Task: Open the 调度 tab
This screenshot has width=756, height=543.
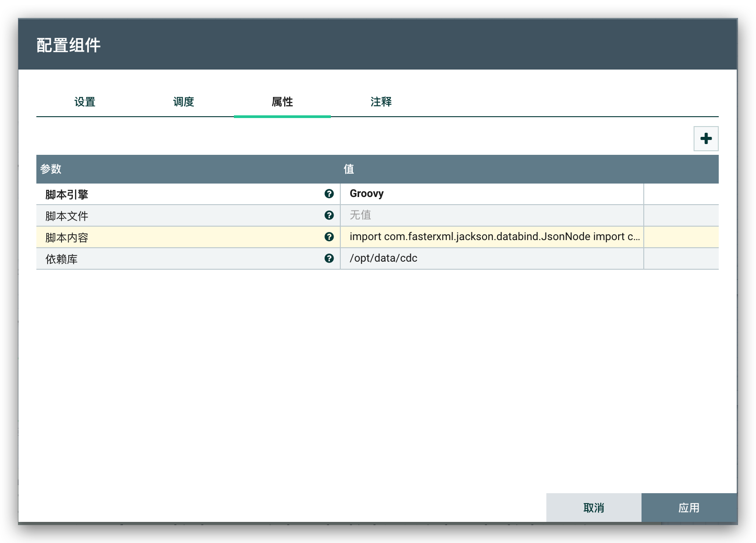Action: 184,102
